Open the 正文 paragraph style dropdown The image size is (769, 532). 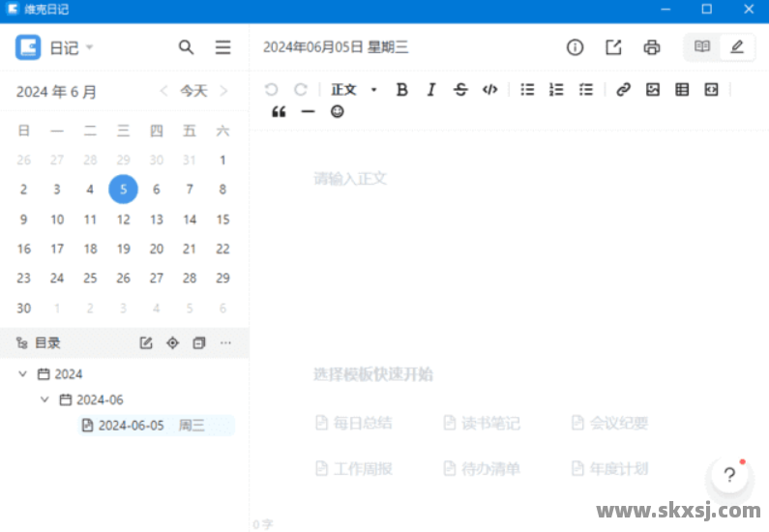[x=354, y=89]
